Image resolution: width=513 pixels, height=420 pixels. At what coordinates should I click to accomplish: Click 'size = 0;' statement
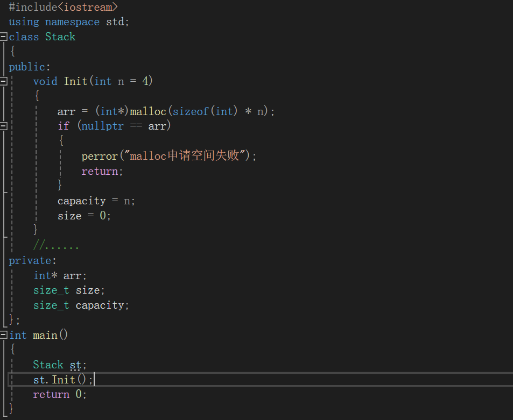tap(84, 216)
